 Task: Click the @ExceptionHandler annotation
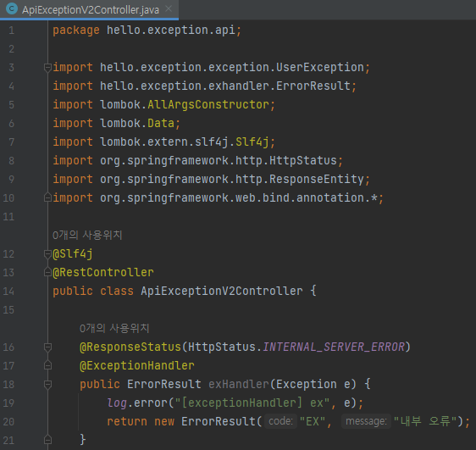[x=137, y=365]
